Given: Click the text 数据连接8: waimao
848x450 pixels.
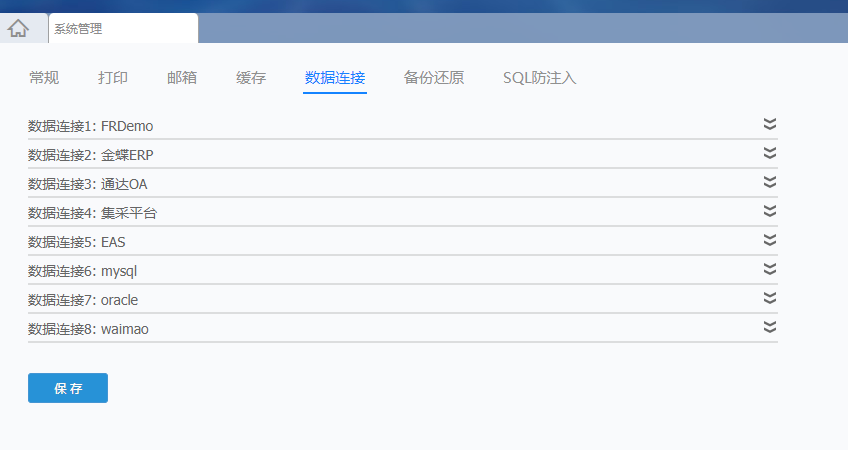Looking at the screenshot, I should pyautogui.click(x=88, y=329).
